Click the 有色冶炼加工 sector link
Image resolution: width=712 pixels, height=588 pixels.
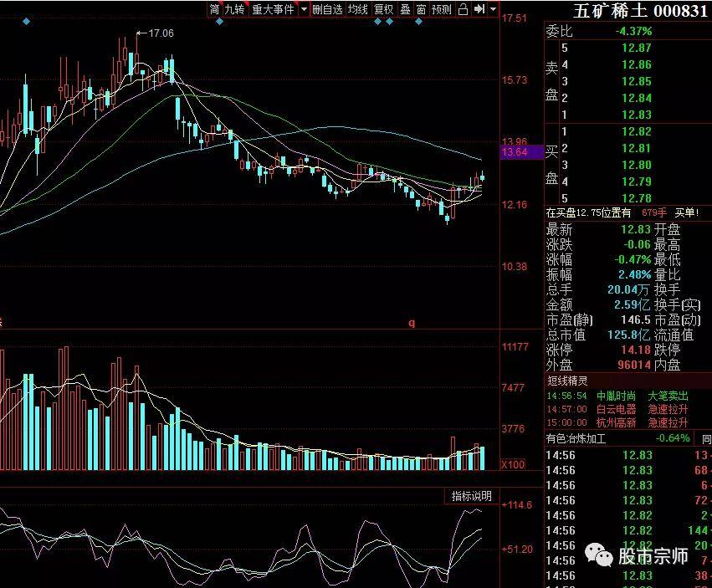click(x=576, y=437)
